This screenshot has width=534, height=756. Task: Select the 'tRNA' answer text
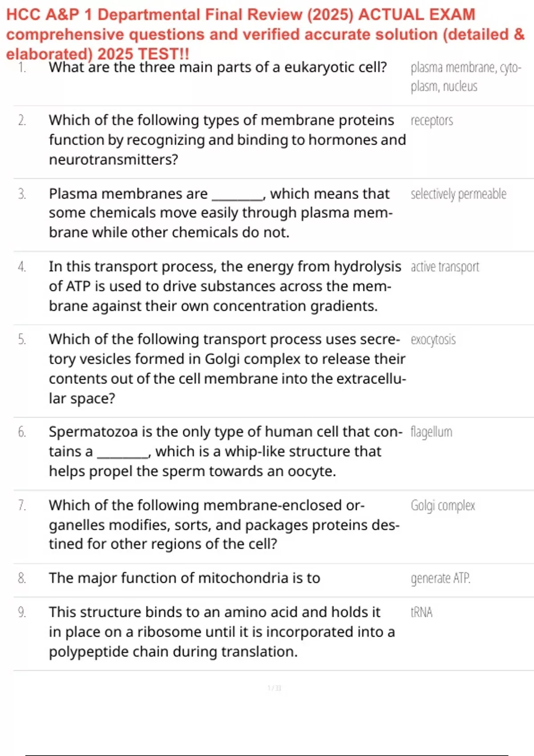click(421, 612)
